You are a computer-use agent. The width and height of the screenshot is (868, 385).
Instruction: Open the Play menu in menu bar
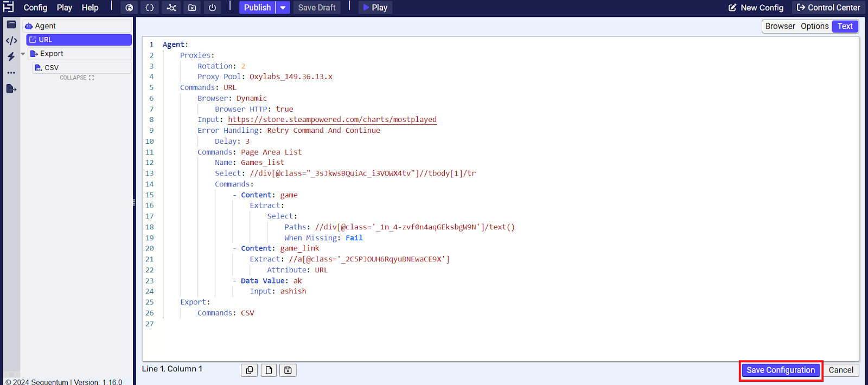65,8
